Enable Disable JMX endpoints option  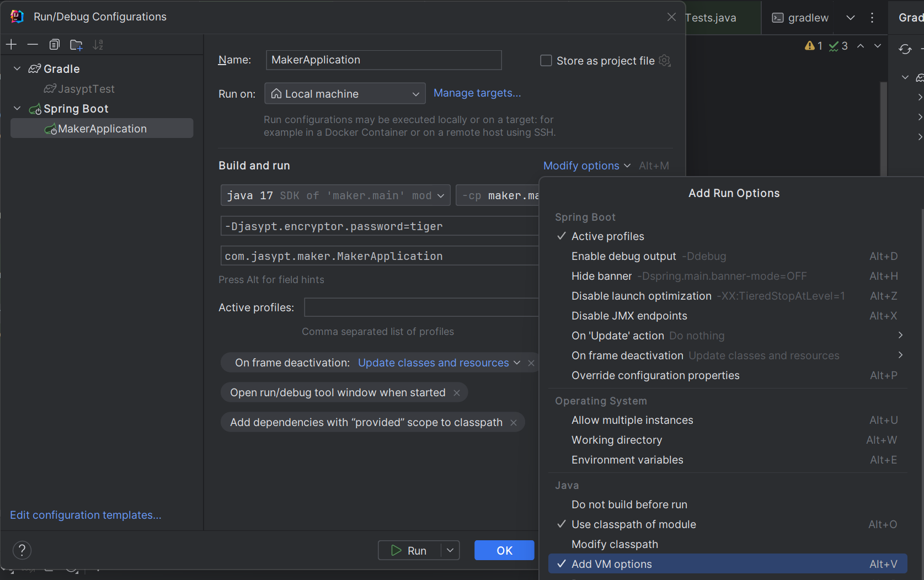(x=728, y=316)
